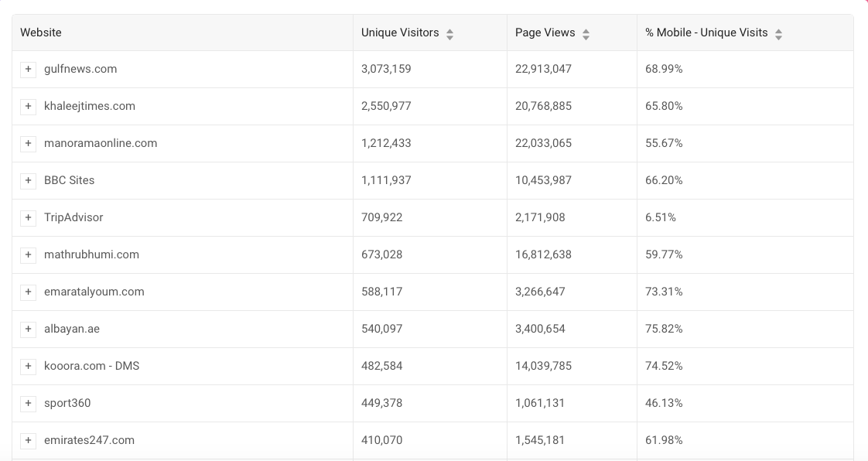Click mobile share 75.82% for albayan.ae

[x=665, y=329]
